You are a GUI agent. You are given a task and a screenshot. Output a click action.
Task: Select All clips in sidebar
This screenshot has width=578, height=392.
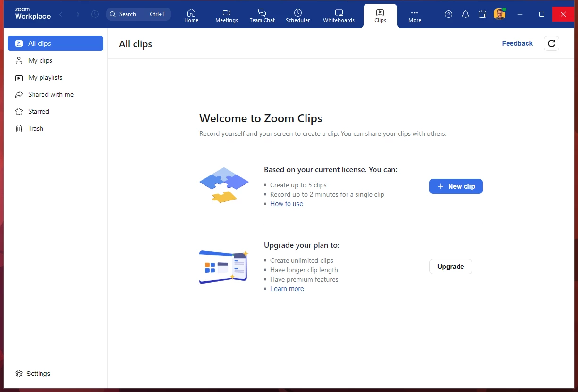tap(55, 43)
